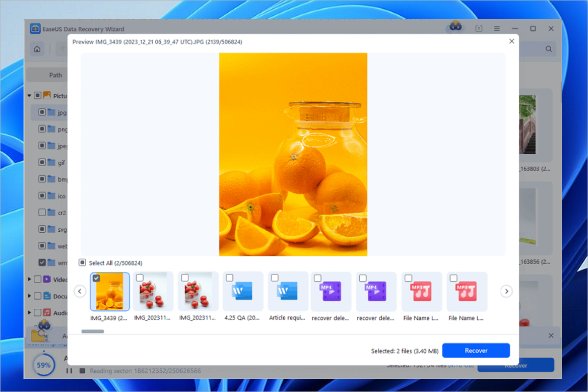Toggle the Pictures checkbox in tree
This screenshot has width=588, height=392.
[x=38, y=96]
